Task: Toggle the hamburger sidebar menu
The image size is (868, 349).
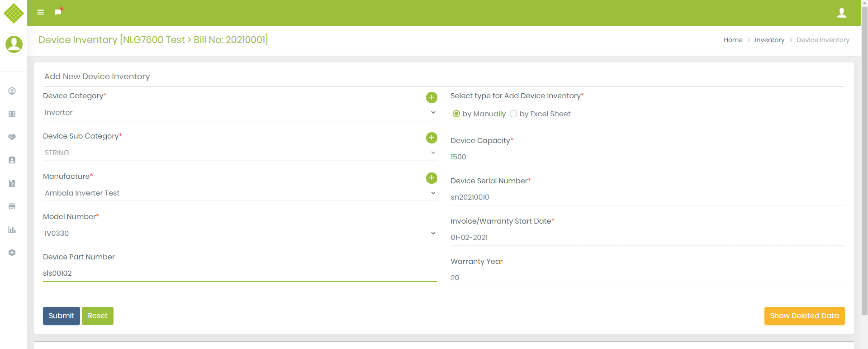Action: (41, 12)
